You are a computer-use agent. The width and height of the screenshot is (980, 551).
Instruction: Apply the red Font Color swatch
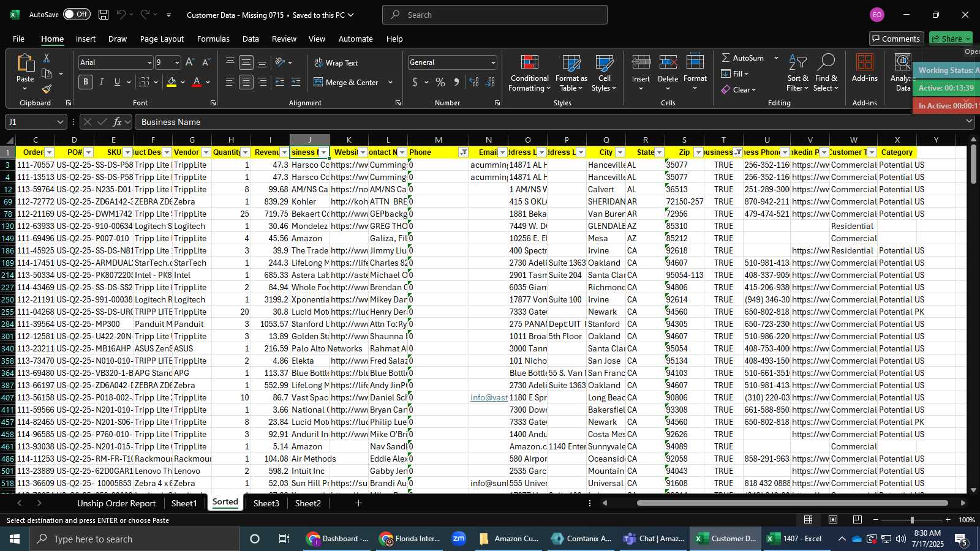tap(197, 82)
